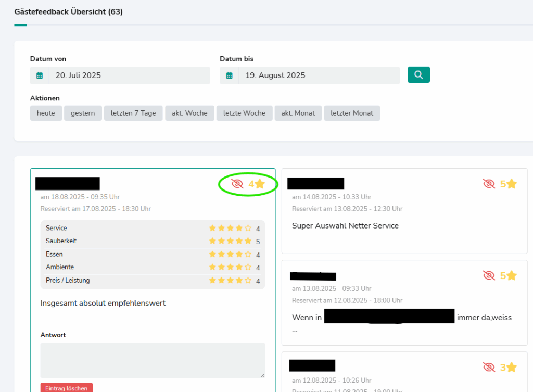Screen dimensions: 533x392
Task: Select the 'heute' quick filter
Action: click(46, 113)
